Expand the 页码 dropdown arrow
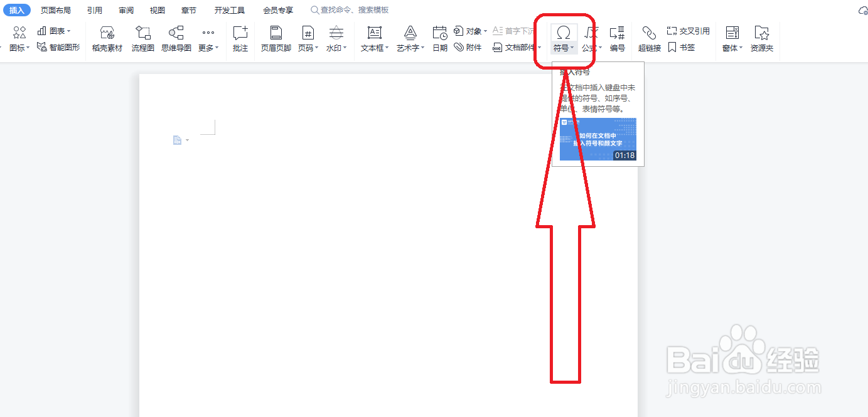Image resolution: width=868 pixels, height=417 pixels. click(x=317, y=48)
